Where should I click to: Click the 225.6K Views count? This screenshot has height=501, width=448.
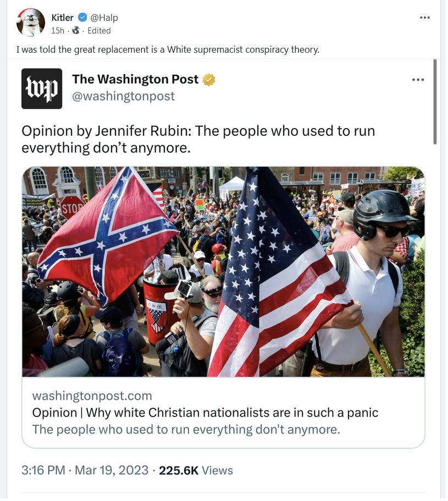pos(196,470)
